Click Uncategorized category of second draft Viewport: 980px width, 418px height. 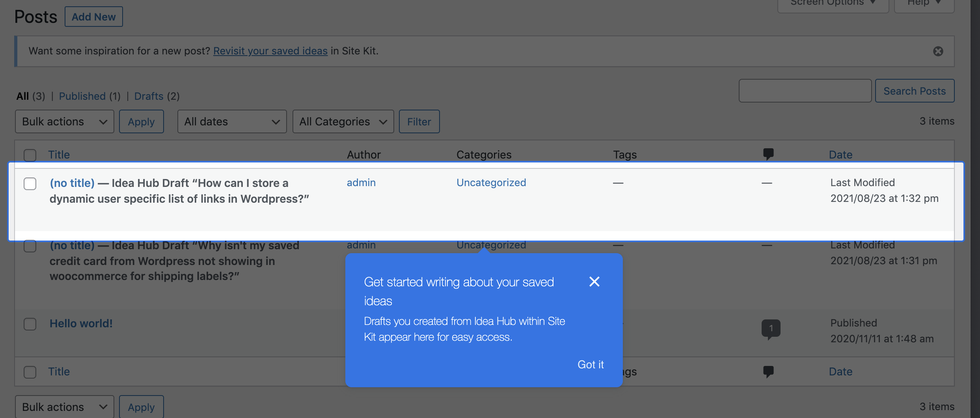click(491, 245)
